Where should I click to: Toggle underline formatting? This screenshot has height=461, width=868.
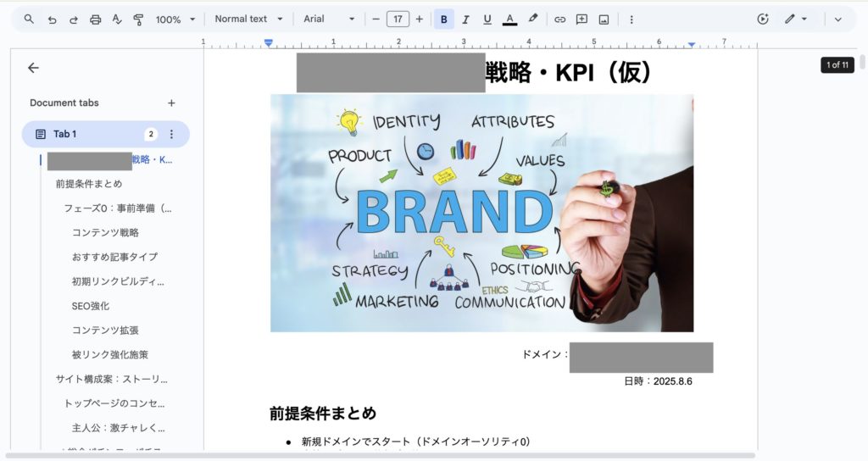(x=487, y=19)
